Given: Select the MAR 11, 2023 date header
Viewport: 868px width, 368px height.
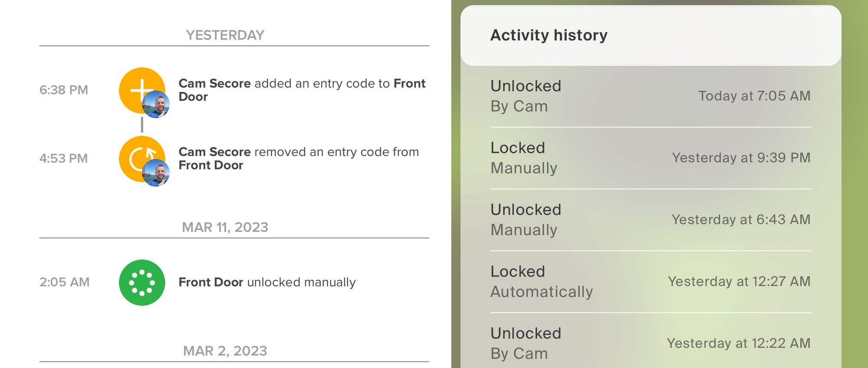Looking at the screenshot, I should pos(225,227).
